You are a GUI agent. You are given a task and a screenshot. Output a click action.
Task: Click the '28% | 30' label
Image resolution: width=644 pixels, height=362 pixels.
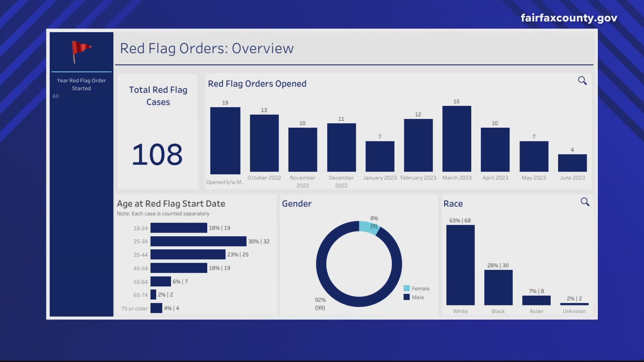pos(498,265)
